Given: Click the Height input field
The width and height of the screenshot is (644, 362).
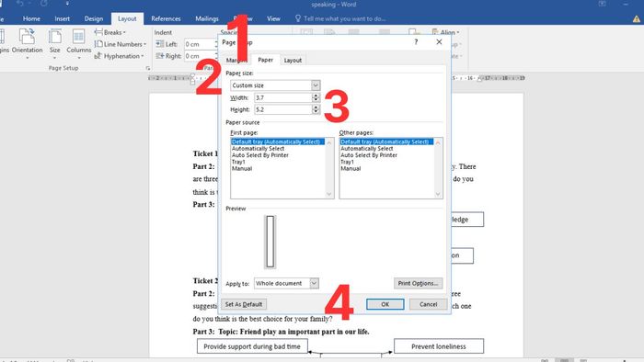Looking at the screenshot, I should point(283,109).
